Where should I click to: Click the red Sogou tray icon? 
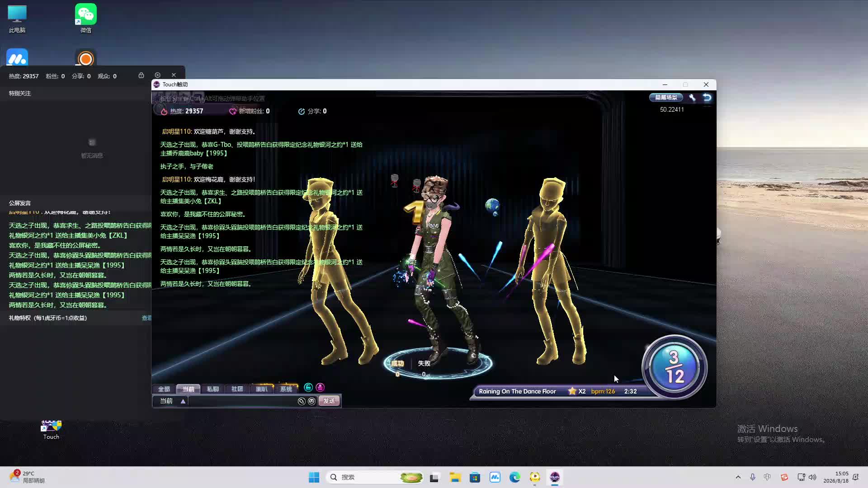(x=784, y=477)
